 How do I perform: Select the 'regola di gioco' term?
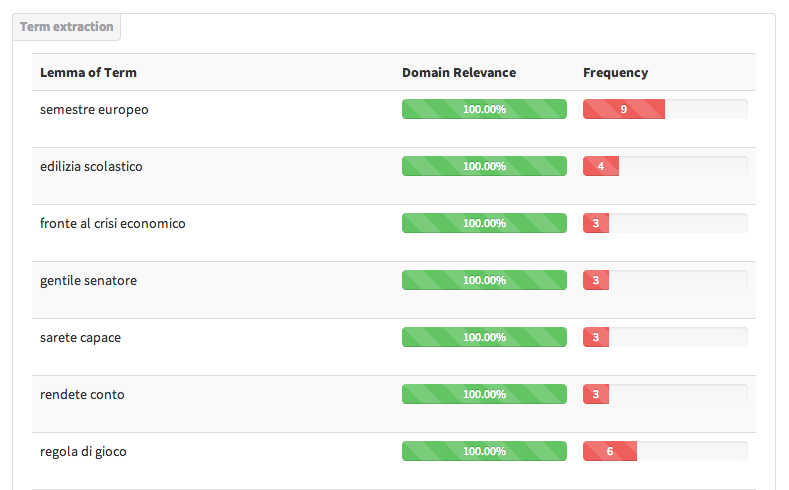click(x=83, y=452)
